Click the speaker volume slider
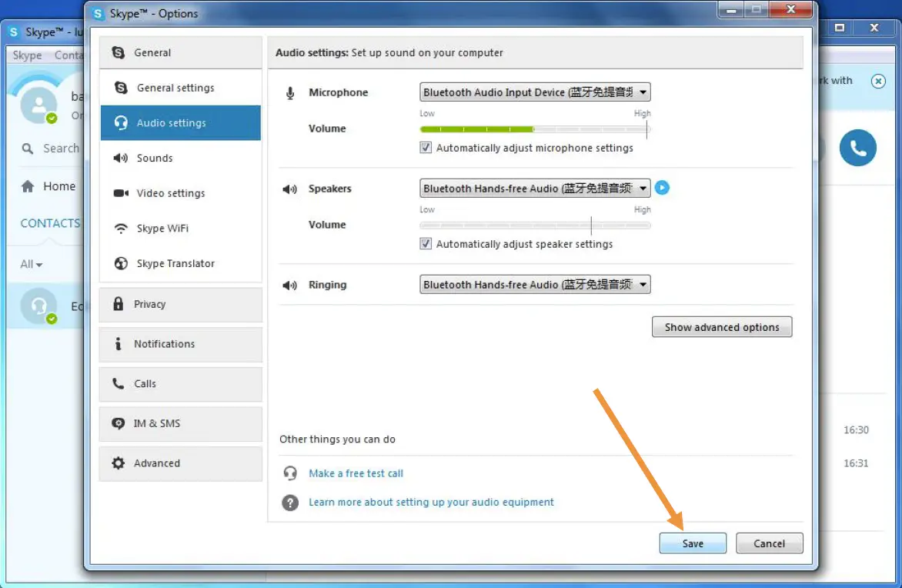This screenshot has width=902, height=588. click(535, 225)
